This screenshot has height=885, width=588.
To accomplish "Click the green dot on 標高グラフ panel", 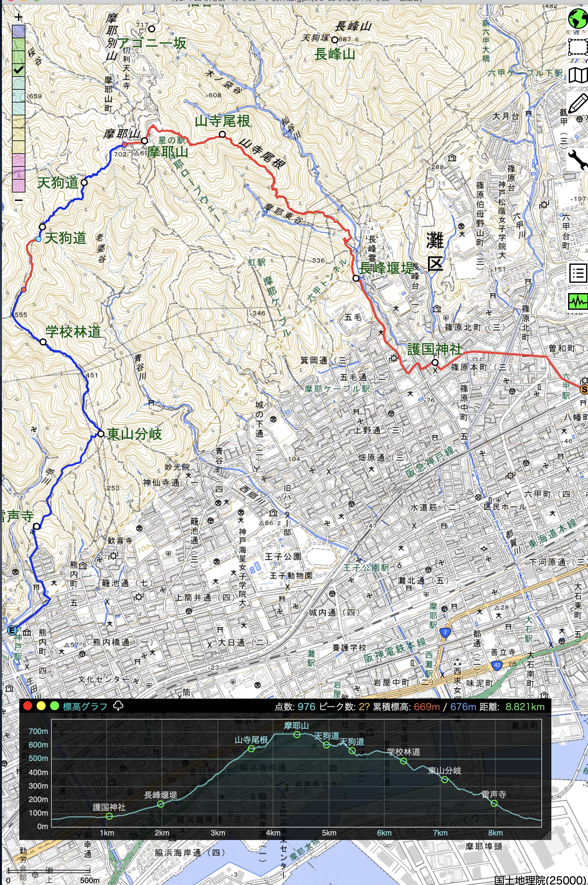I will point(55,706).
